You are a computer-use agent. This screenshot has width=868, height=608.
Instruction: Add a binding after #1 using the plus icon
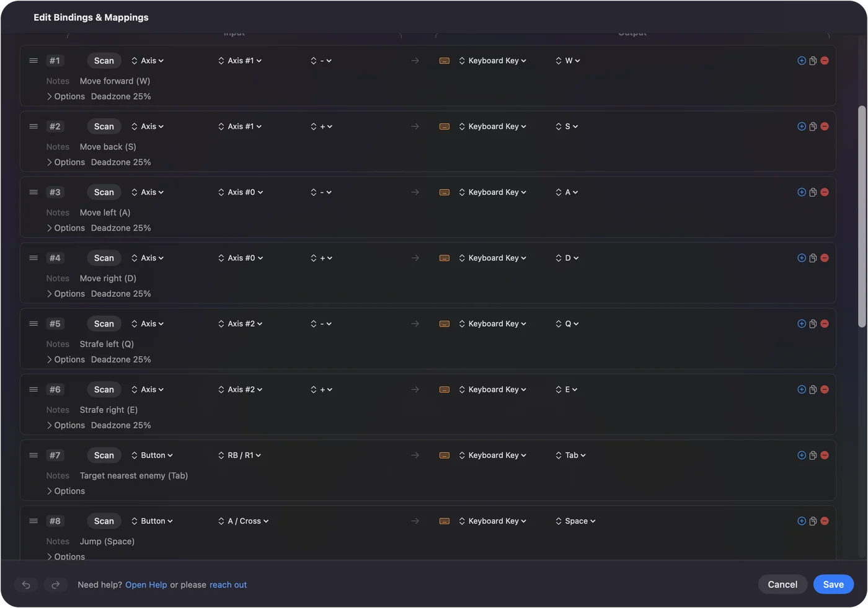point(802,61)
